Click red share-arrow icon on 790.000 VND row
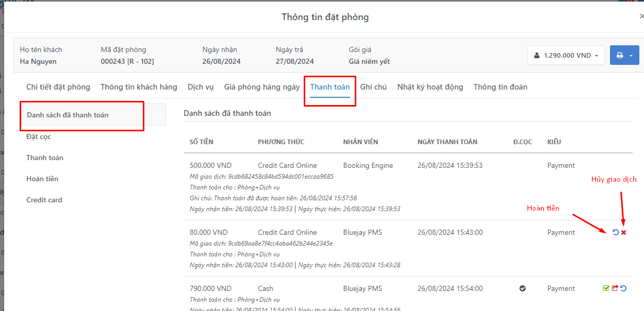The width and height of the screenshot is (644, 311). coord(615,289)
